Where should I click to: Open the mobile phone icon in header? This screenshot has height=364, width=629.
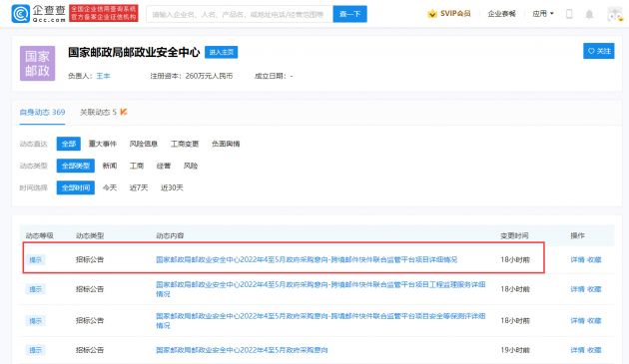(x=569, y=14)
